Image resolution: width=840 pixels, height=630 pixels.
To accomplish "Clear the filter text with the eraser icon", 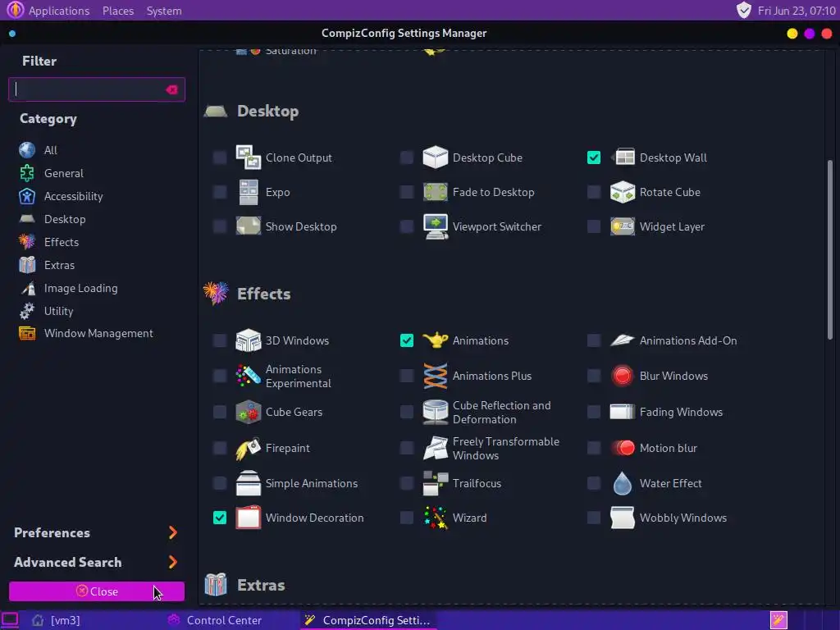I will click(x=171, y=89).
